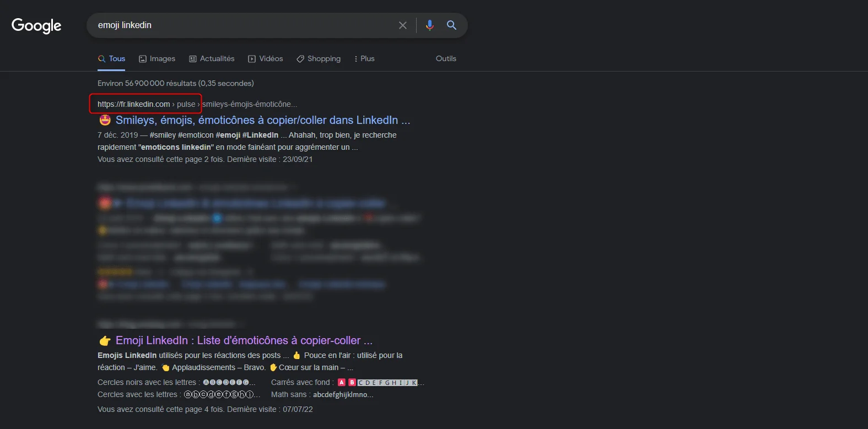Open Outils search tools

coord(446,59)
